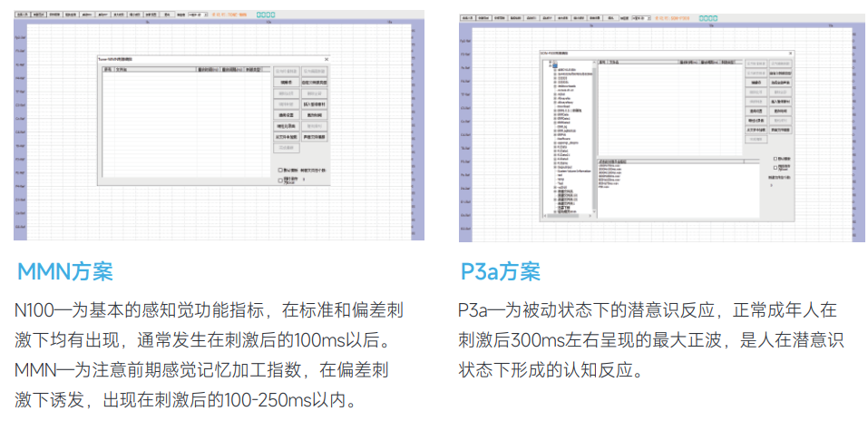Open the combo box in MMN window toolbar
The image size is (868, 421).
(x=199, y=15)
